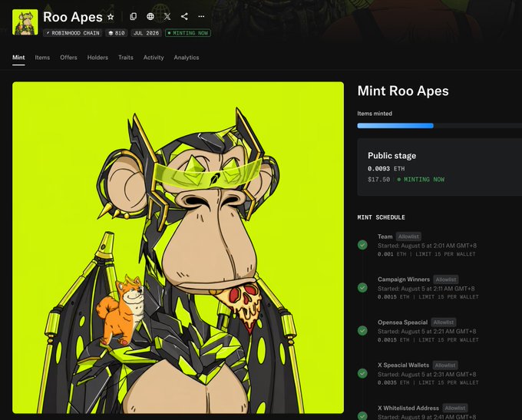Click the Allowlist tag next to Campaign Winners

(446, 279)
